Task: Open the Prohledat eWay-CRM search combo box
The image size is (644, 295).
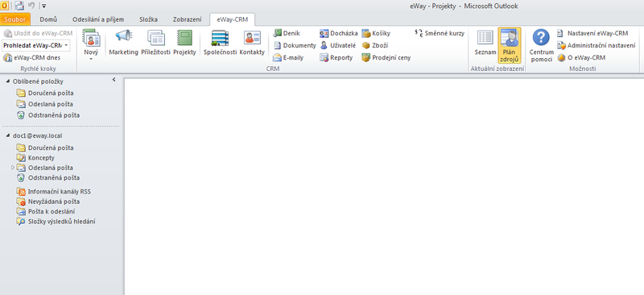Action: 35,45
